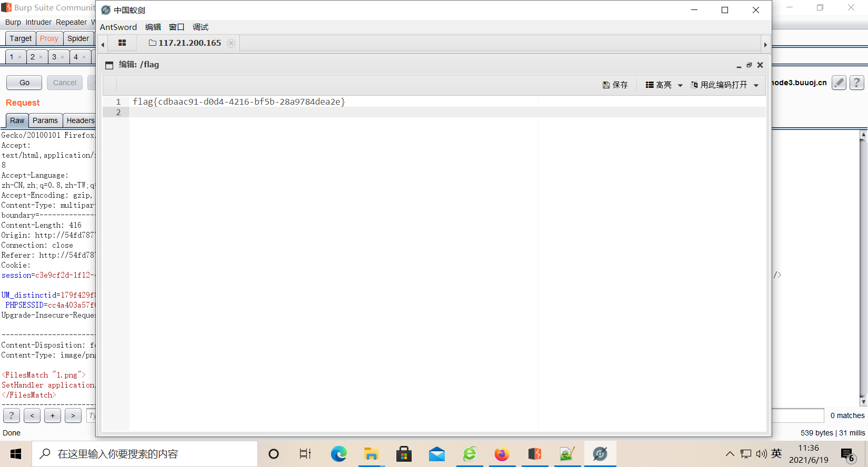This screenshot has width=868, height=467.
Task: Click the 保存 save button
Action: pyautogui.click(x=615, y=85)
